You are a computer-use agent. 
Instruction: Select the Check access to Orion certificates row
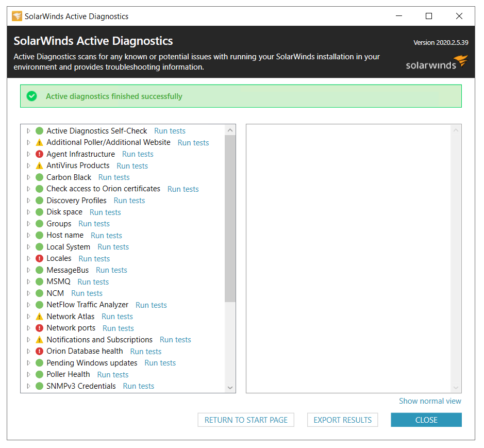104,189
